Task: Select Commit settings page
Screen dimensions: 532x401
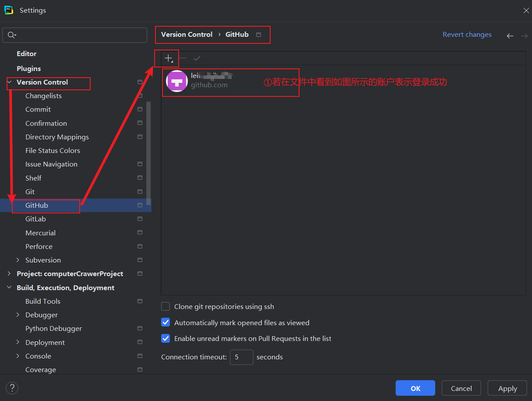Action: (38, 109)
